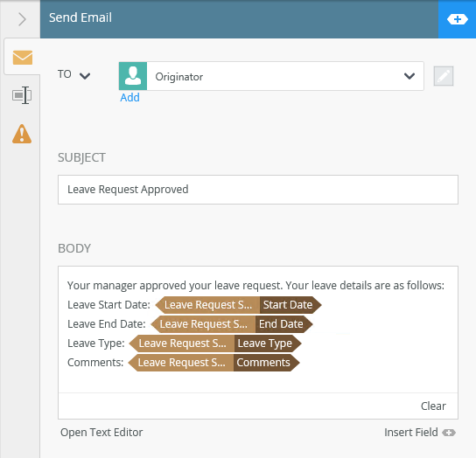The image size is (476, 458).
Task: Open the properties tab with the text-cursor icon
Action: tap(22, 95)
